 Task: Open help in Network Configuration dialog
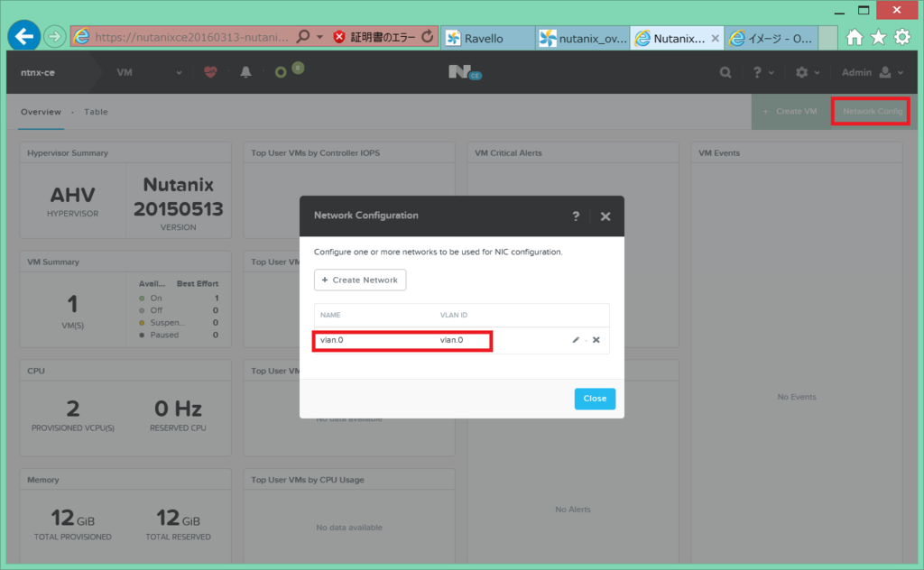(576, 216)
